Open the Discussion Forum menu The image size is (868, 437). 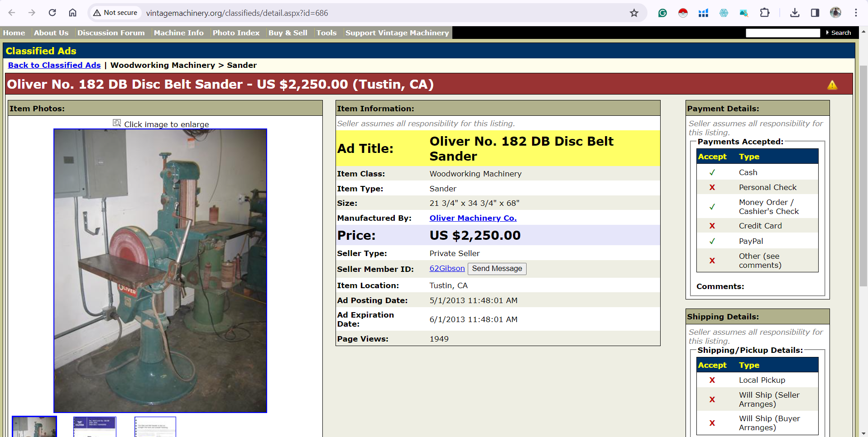point(111,33)
